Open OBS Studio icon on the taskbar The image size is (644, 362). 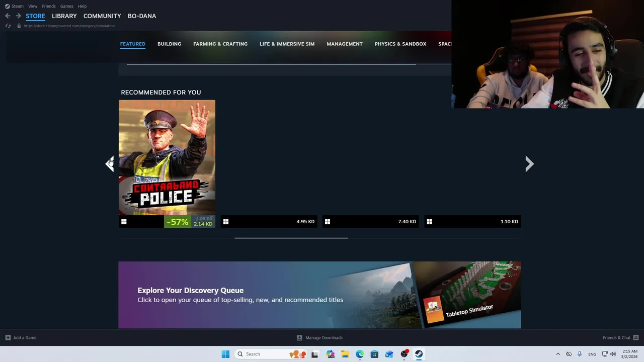(x=404, y=354)
